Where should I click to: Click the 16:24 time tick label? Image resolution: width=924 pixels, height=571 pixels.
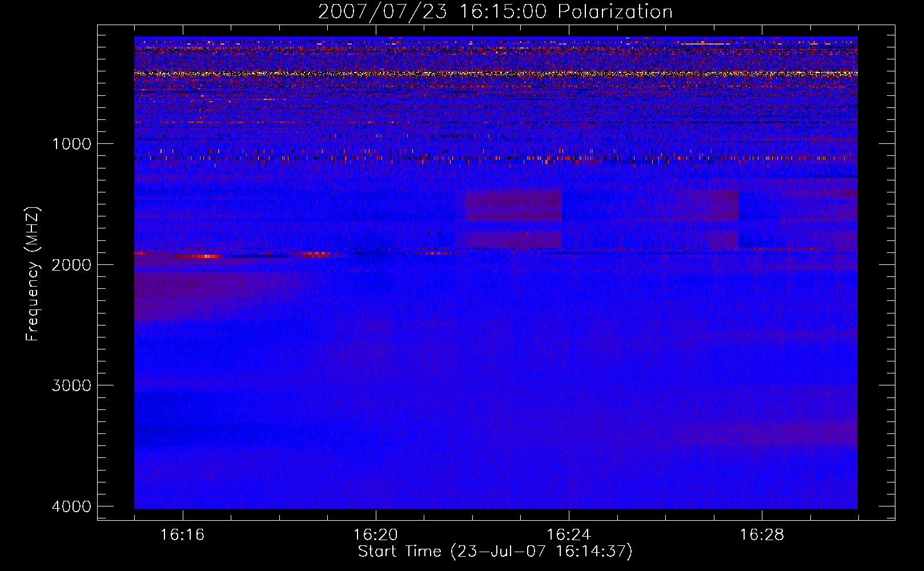click(569, 535)
